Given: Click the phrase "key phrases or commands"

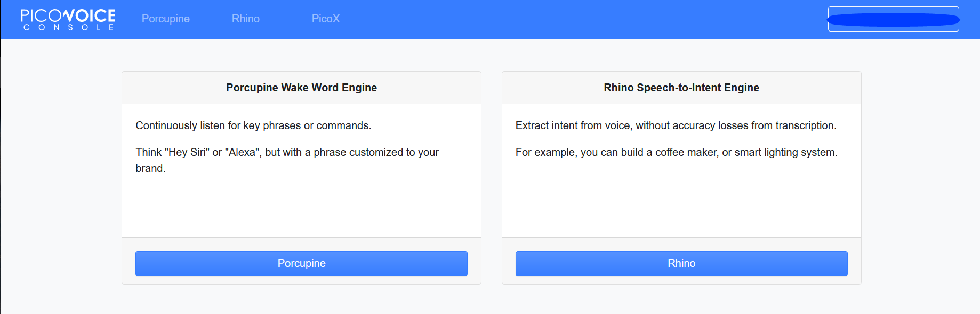Looking at the screenshot, I should (306, 125).
